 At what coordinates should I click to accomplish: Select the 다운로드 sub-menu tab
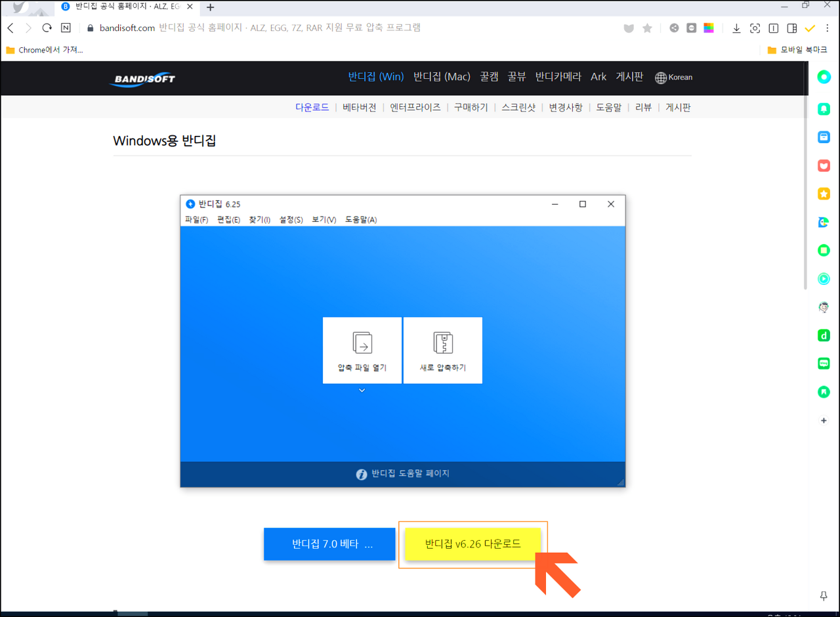pyautogui.click(x=312, y=107)
